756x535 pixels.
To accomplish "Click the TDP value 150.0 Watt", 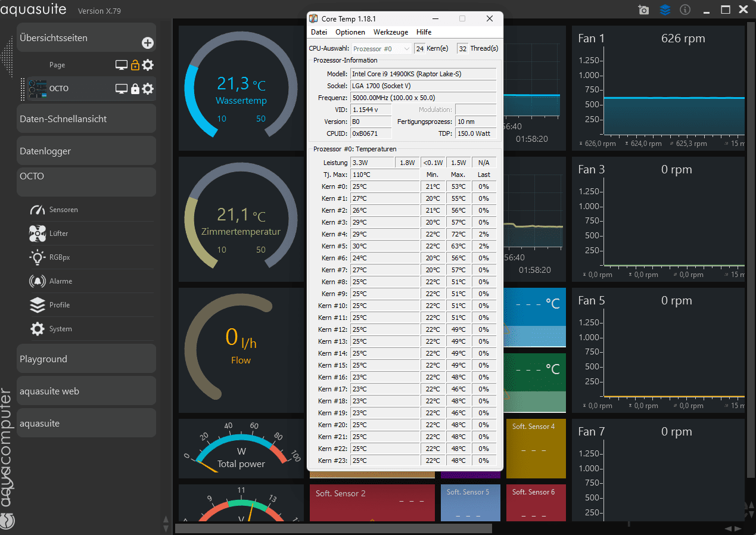I will 475,133.
